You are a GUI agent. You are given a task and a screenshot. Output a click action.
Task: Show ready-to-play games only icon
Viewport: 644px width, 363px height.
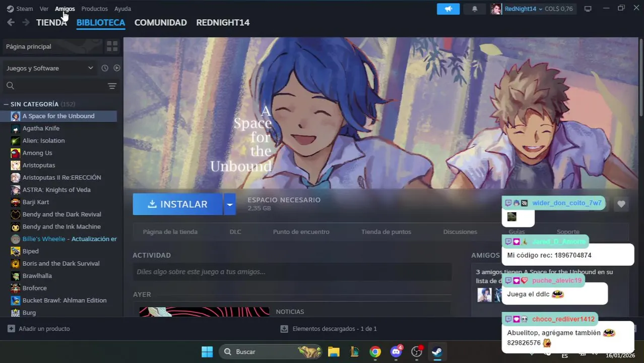(117, 68)
